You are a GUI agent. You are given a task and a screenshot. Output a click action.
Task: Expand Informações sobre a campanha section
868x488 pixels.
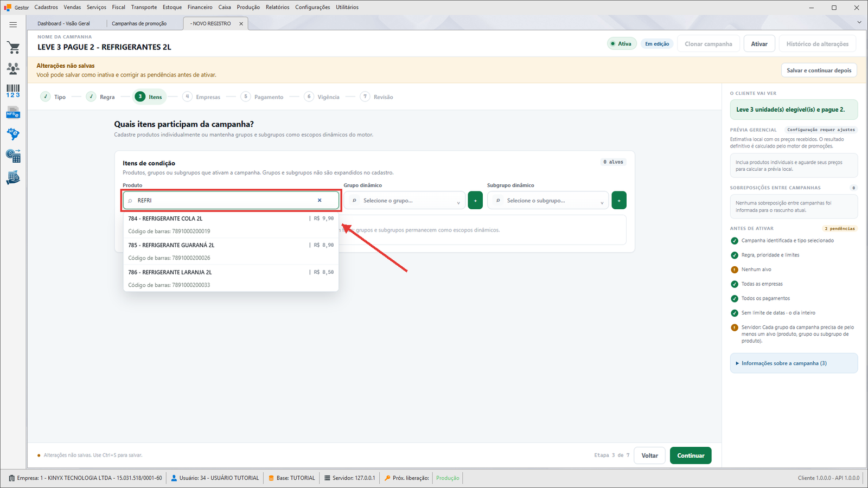794,363
